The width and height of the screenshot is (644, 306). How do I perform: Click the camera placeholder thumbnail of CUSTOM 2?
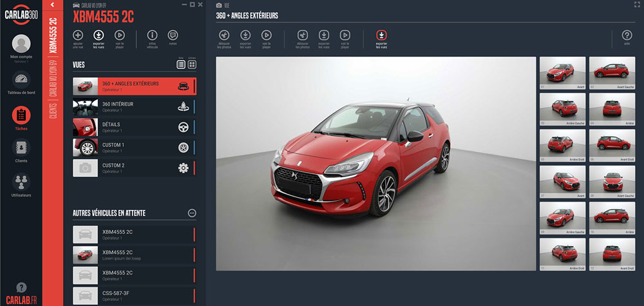[86, 168]
